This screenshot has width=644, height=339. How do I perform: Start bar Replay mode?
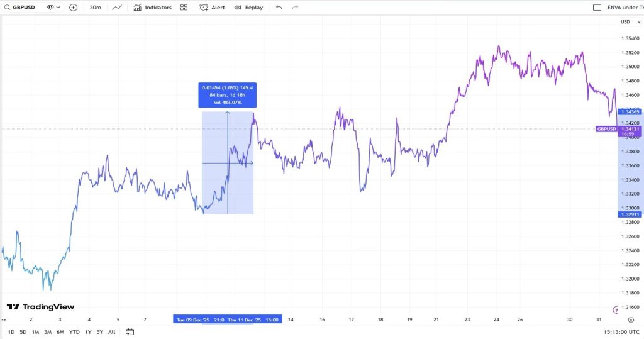(x=248, y=8)
